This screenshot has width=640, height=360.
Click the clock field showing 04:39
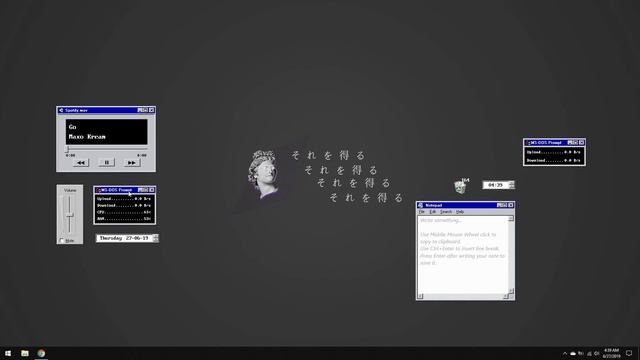496,185
